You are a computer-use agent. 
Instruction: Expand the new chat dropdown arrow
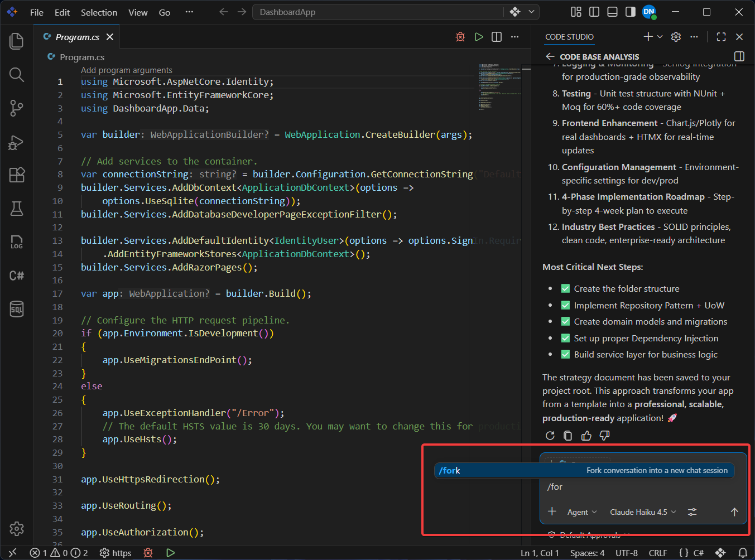tap(660, 37)
